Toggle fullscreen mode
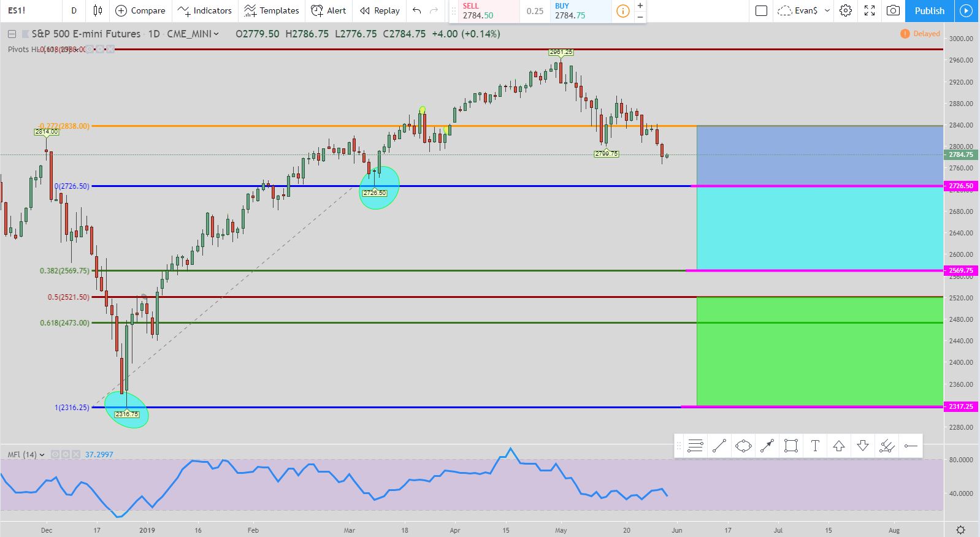The width and height of the screenshot is (980, 537). [x=870, y=10]
